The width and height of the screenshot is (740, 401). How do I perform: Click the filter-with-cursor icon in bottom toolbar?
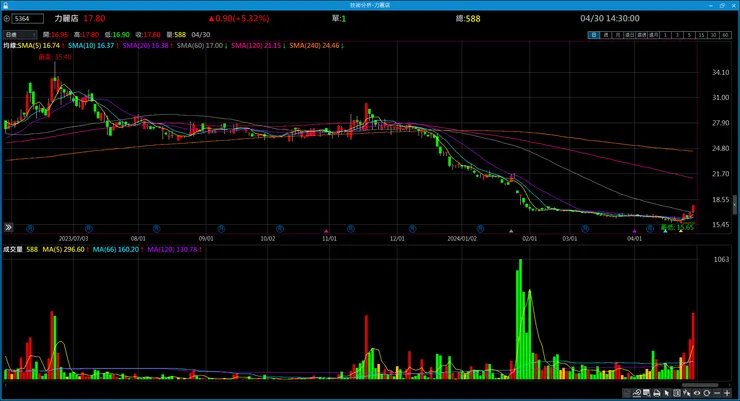click(x=687, y=393)
